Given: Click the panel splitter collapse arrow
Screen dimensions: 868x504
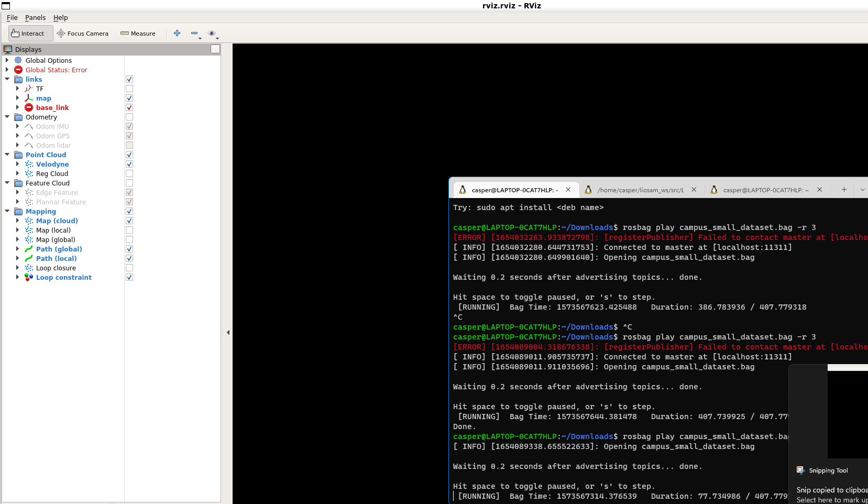Looking at the screenshot, I should (228, 332).
